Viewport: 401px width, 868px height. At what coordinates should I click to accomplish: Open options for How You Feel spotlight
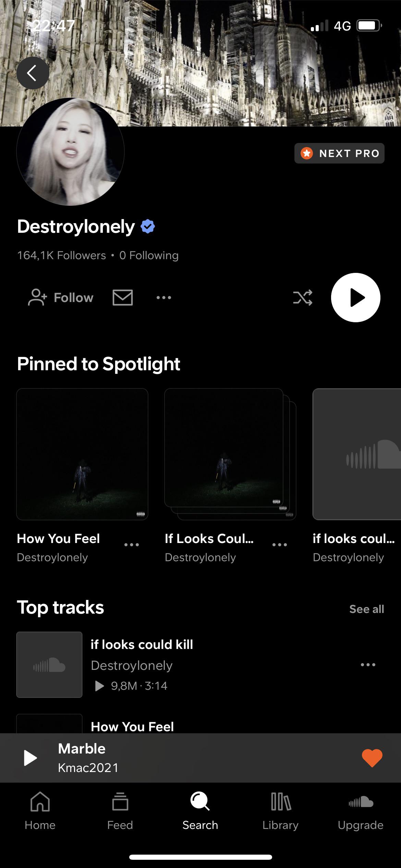(x=132, y=544)
